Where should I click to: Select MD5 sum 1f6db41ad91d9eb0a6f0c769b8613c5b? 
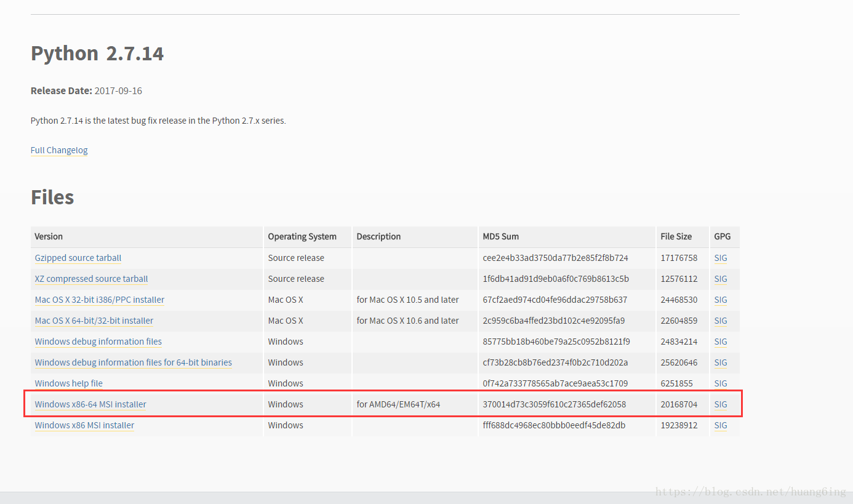coord(556,279)
